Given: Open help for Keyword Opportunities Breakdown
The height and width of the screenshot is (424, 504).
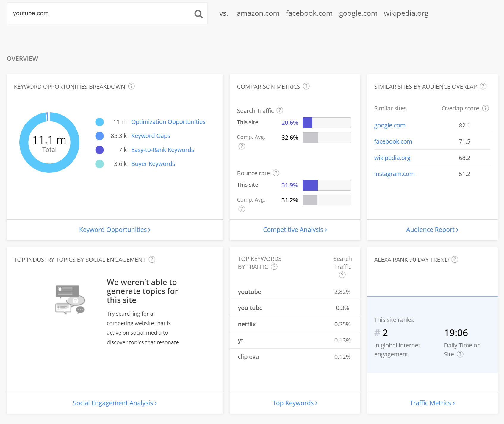Looking at the screenshot, I should (x=131, y=86).
